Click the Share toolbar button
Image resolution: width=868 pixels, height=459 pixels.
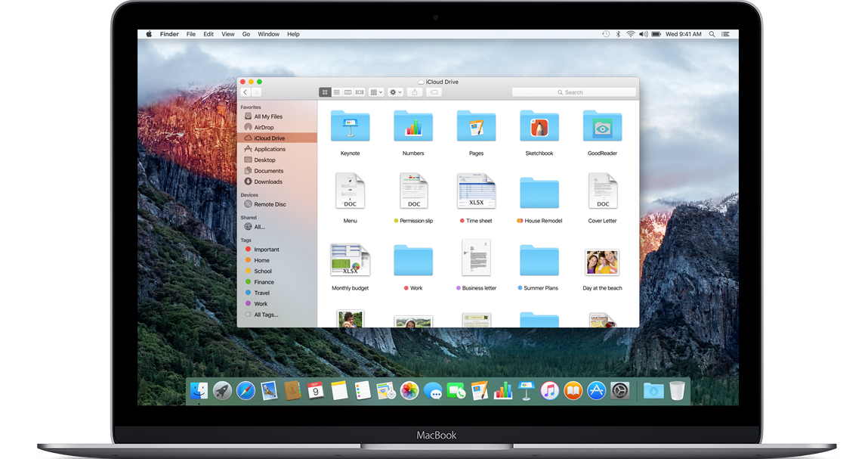(x=415, y=92)
